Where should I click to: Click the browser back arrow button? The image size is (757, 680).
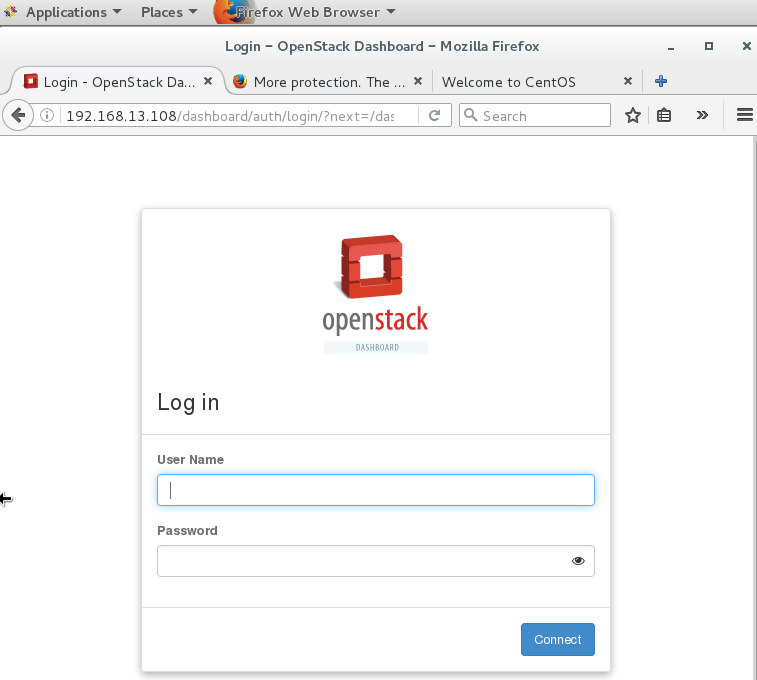click(x=18, y=115)
